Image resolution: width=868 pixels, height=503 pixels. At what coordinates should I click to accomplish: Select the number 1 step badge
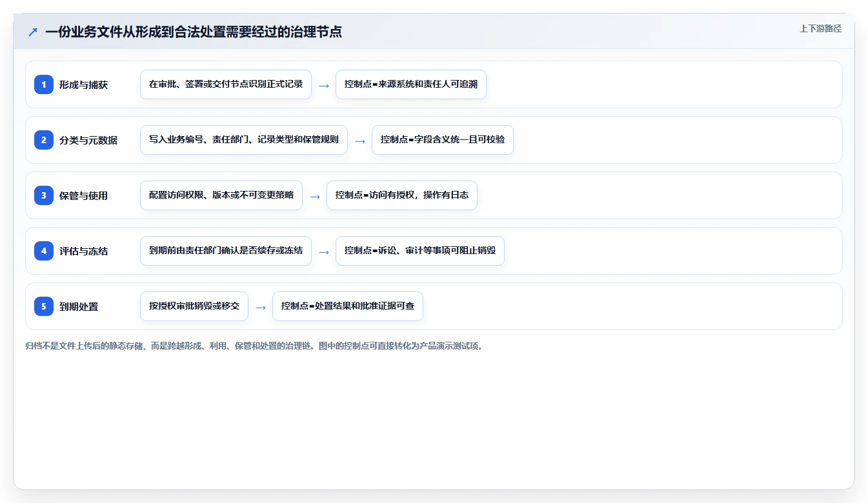coord(44,84)
